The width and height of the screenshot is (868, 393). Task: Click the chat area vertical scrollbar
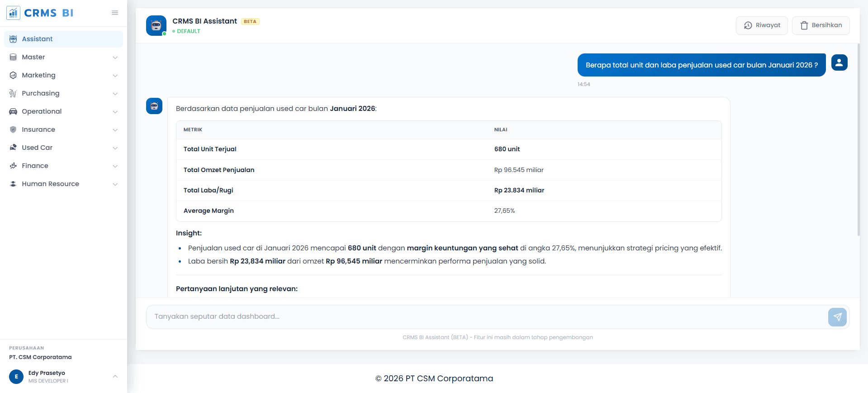(858, 139)
